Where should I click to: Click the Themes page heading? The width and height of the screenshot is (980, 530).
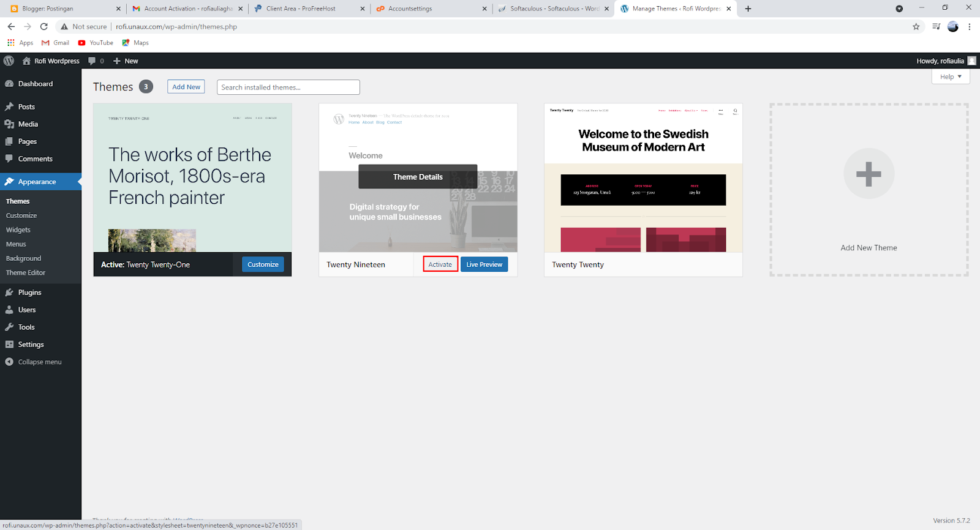(113, 87)
